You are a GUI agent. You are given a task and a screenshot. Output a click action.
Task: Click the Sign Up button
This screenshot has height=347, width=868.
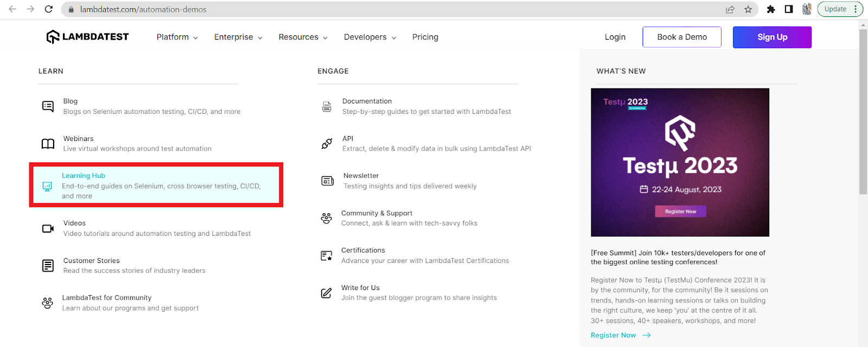click(773, 37)
